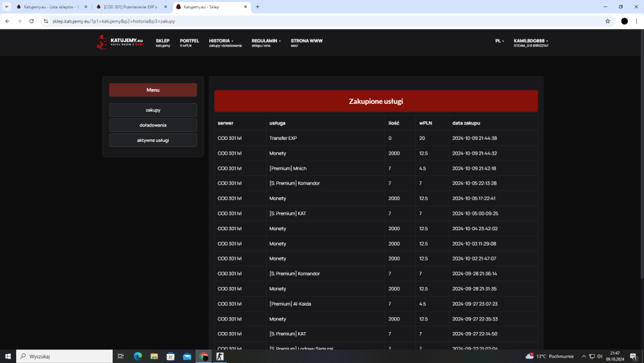Click the Menu header button
This screenshot has width=644, height=363.
[x=153, y=90]
